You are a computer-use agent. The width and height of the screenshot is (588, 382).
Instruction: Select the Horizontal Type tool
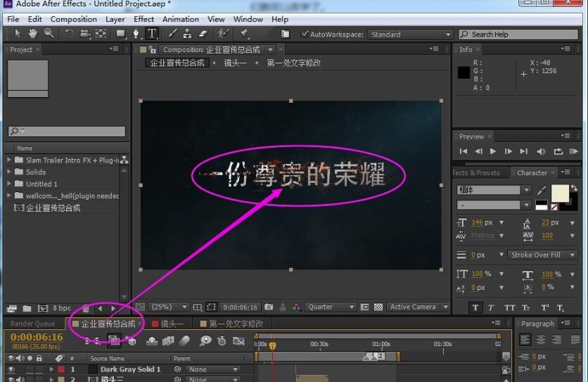tap(152, 34)
